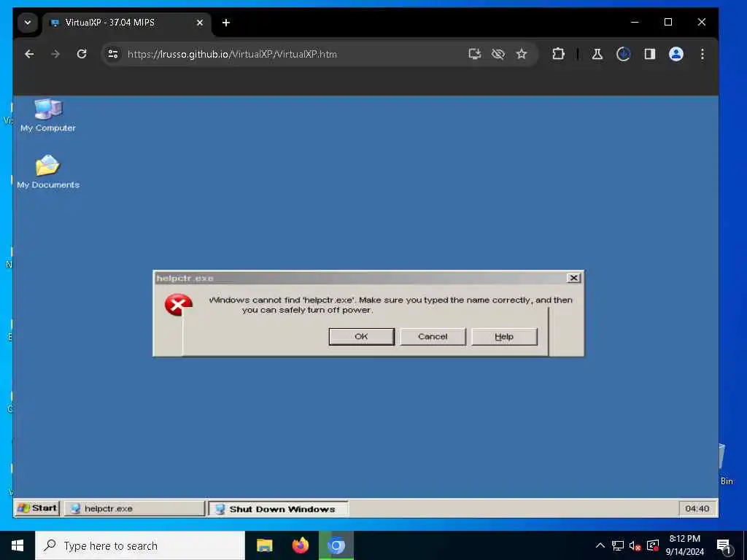Click the network tray icon
Image resolution: width=747 pixels, height=560 pixels.
(617, 545)
